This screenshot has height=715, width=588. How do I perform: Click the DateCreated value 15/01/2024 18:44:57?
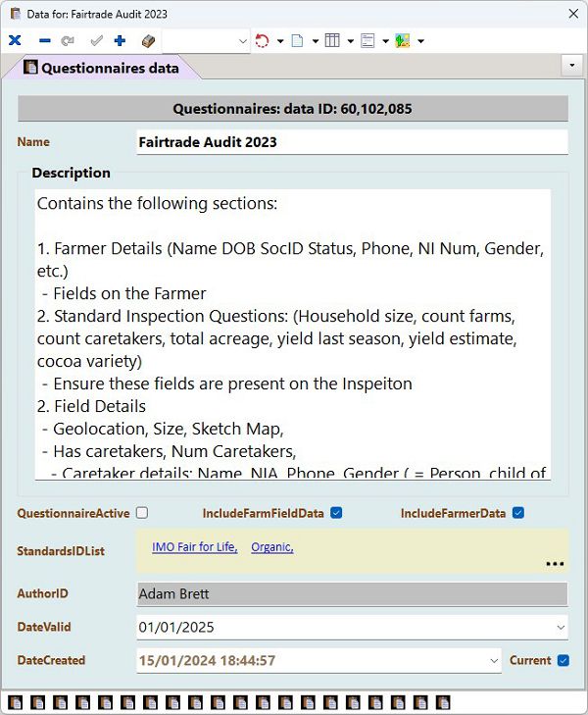click(207, 661)
